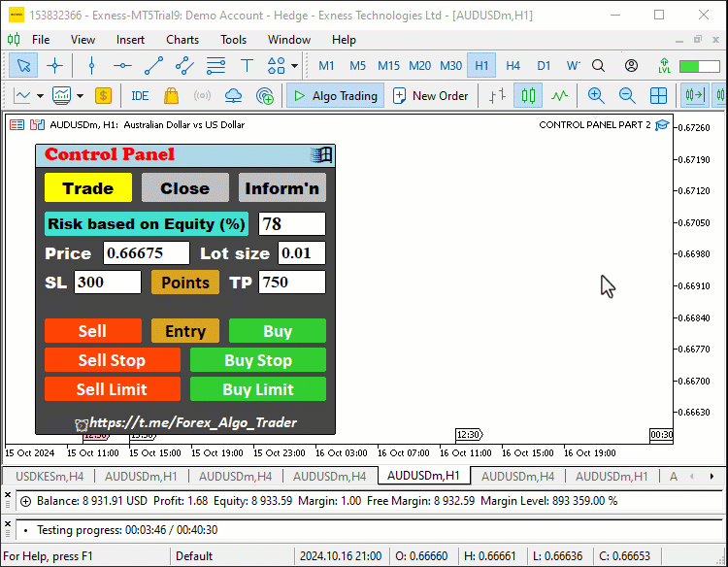The image size is (728, 567).
Task: Click the Risk based on Equity swatch
Action: click(147, 224)
